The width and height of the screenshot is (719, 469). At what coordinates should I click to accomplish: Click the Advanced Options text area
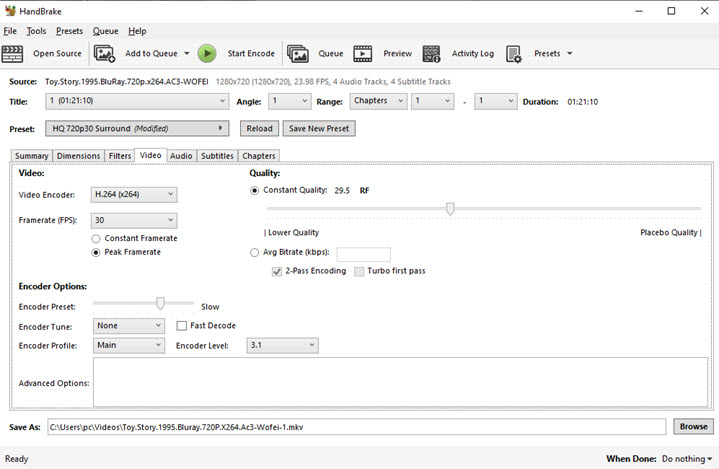click(x=400, y=382)
